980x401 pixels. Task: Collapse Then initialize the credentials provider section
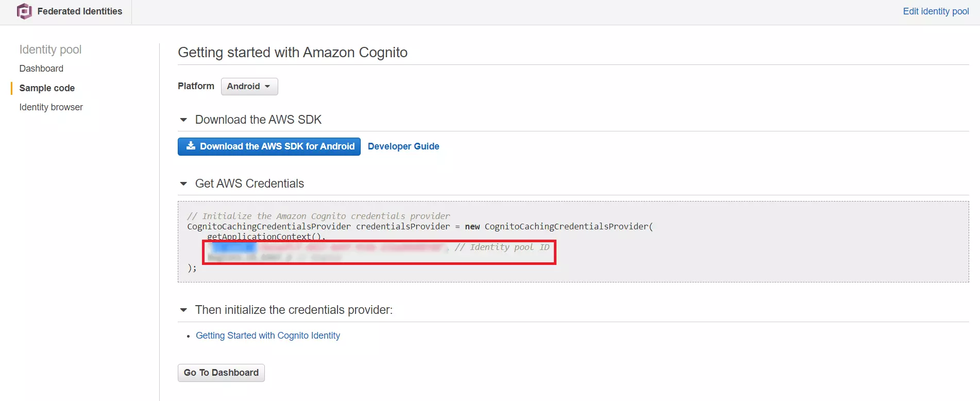(183, 310)
